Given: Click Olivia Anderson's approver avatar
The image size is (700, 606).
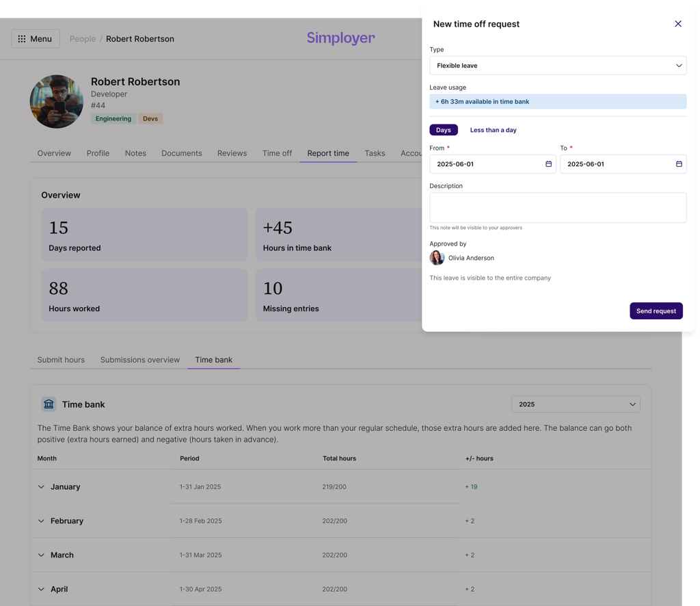Looking at the screenshot, I should click(x=437, y=258).
